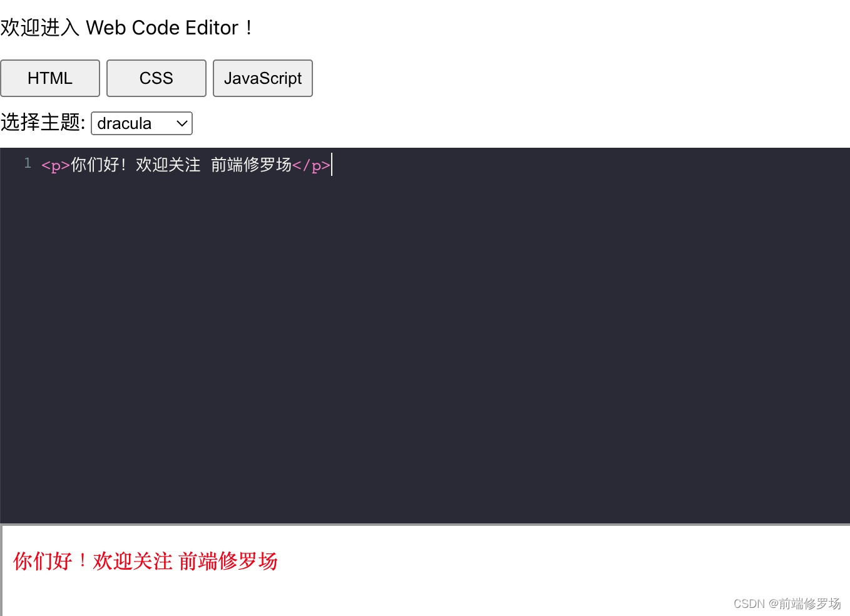The image size is (850, 616).
Task: Click the 选择主题 label
Action: pos(43,122)
